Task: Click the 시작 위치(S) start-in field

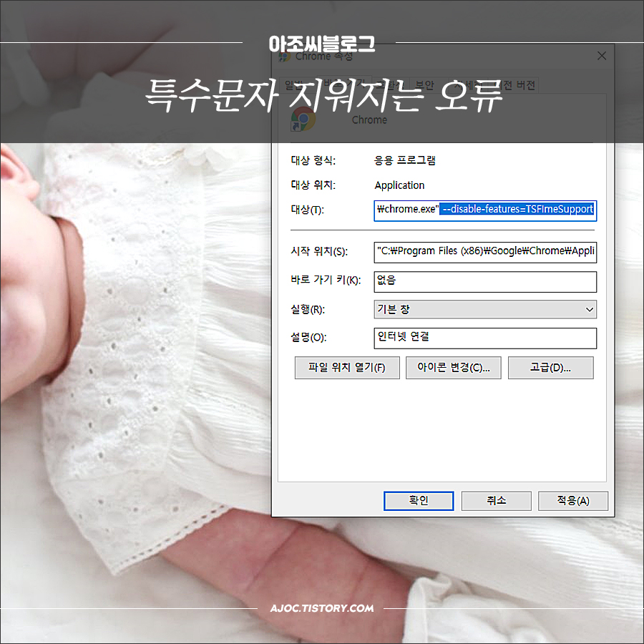Action: click(x=485, y=252)
